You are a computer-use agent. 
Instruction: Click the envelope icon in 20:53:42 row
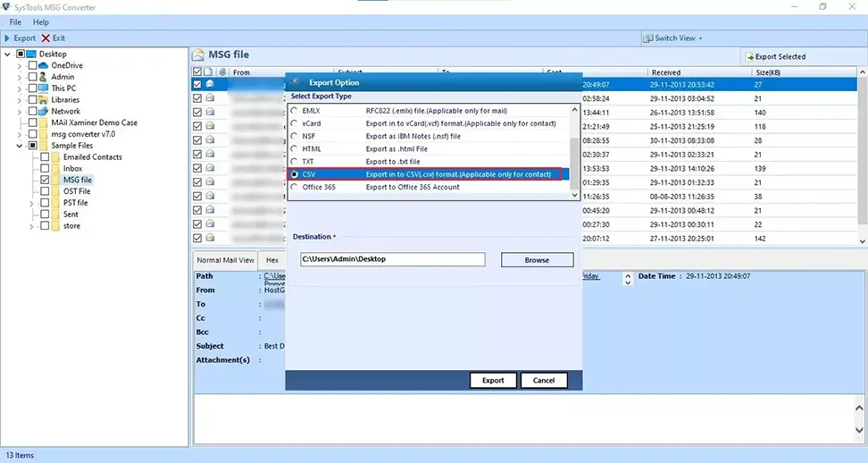pyautogui.click(x=211, y=84)
